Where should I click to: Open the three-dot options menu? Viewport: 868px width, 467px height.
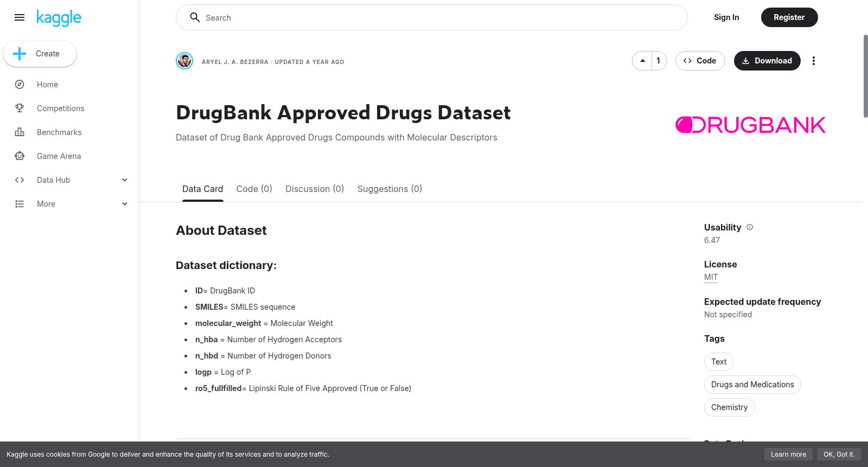(x=813, y=61)
